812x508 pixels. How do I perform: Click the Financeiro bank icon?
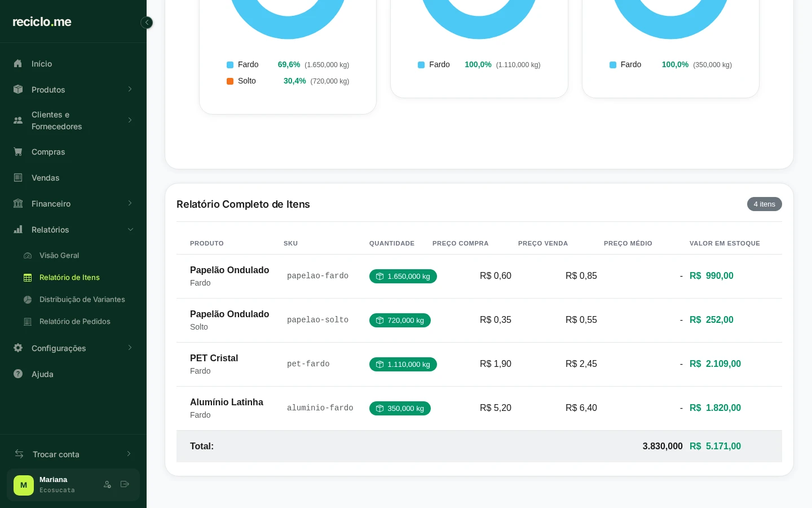pyautogui.click(x=18, y=204)
